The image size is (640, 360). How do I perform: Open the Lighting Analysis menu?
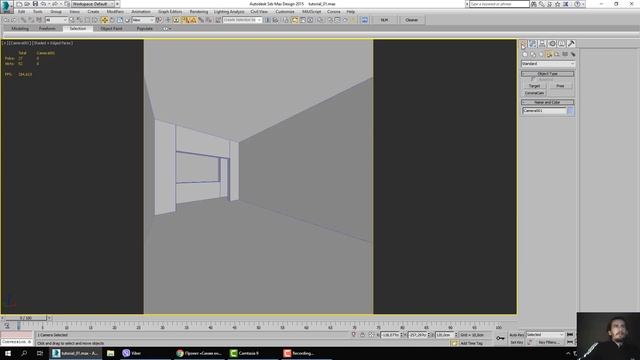tap(229, 12)
